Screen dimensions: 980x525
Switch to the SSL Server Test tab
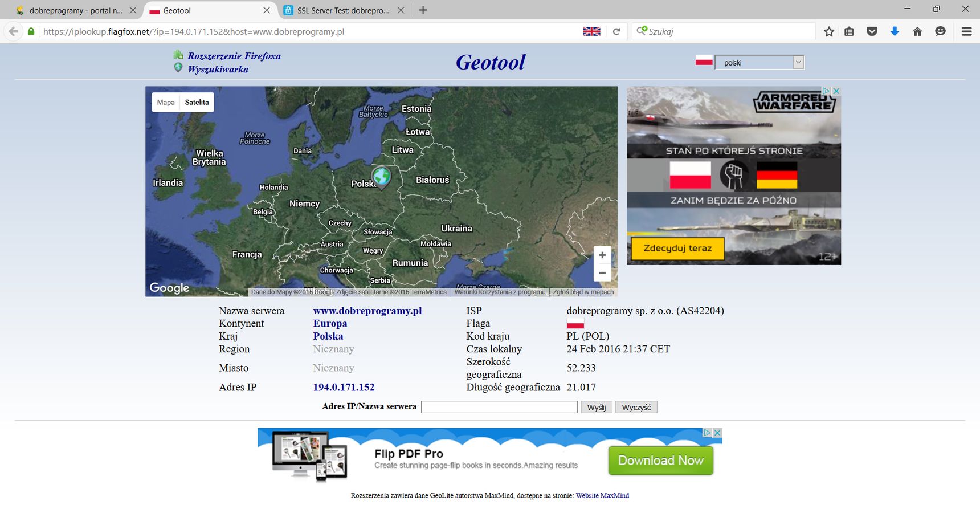[x=343, y=10]
